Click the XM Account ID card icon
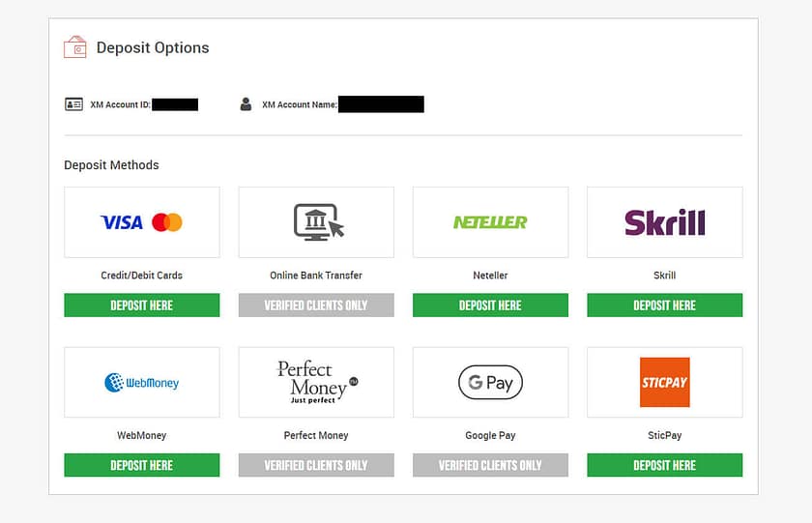812x523 pixels. click(x=73, y=104)
